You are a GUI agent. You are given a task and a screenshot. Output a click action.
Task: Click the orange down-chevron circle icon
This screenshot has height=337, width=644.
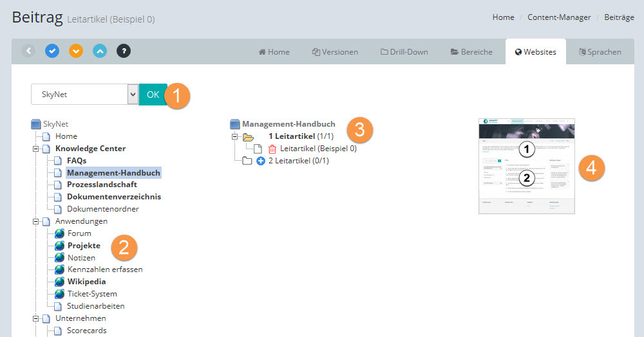[x=76, y=51]
